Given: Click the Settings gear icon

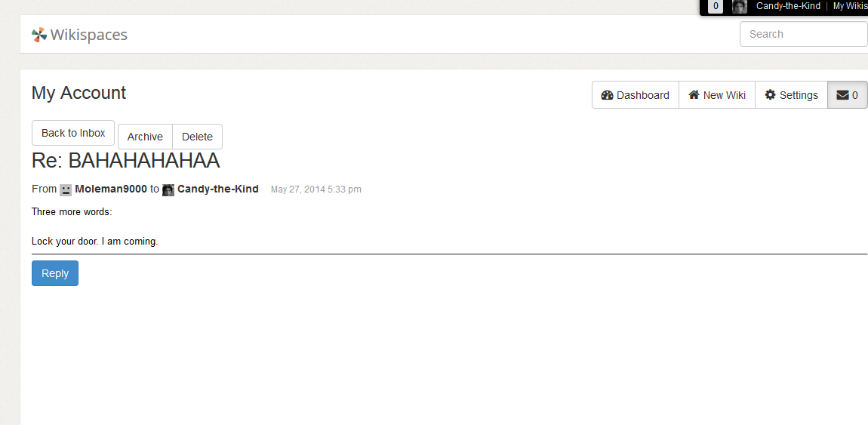Looking at the screenshot, I should click(x=770, y=94).
